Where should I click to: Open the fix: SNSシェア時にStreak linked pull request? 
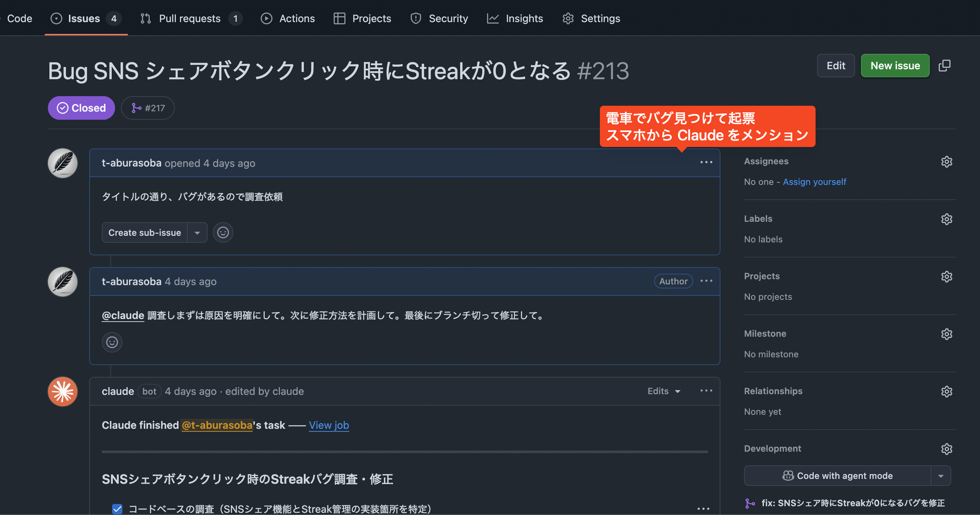click(852, 503)
